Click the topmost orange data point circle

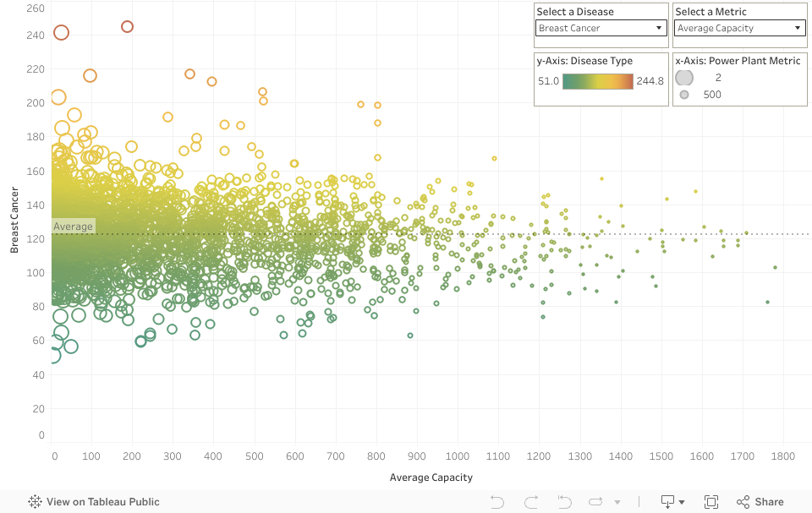pos(127,26)
